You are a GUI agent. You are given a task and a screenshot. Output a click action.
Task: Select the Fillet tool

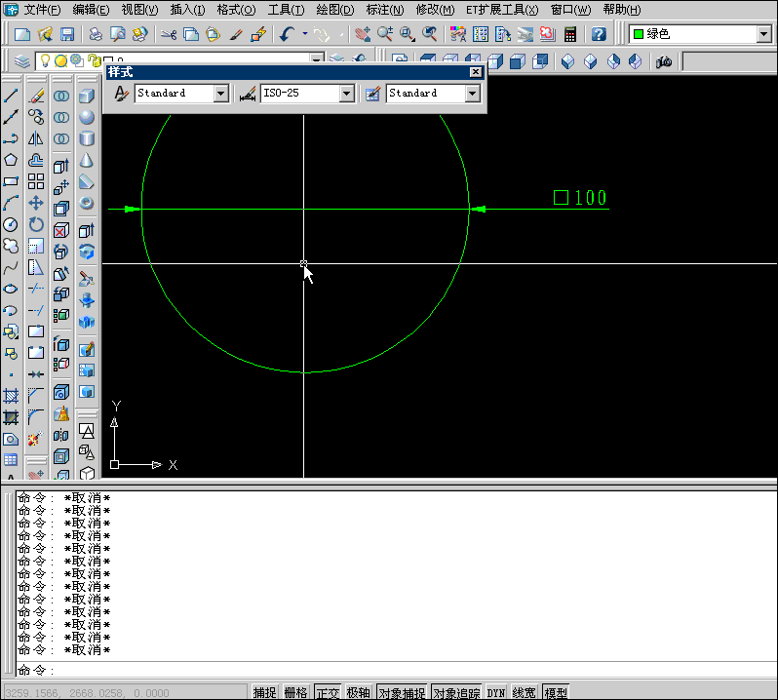pyautogui.click(x=36, y=416)
